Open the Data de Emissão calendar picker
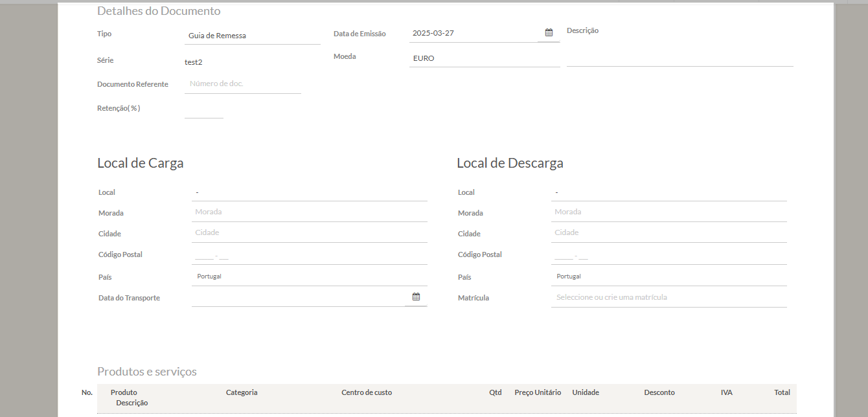Viewport: 868px width, 417px height. click(x=549, y=33)
